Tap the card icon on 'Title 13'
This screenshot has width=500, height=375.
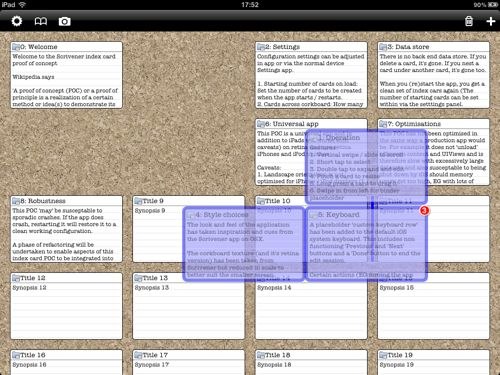[x=138, y=278]
